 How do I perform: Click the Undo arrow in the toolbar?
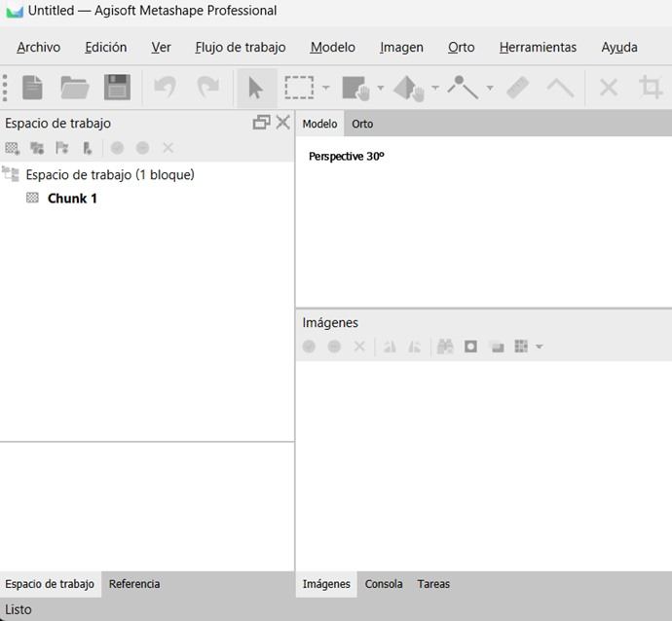tap(165, 88)
